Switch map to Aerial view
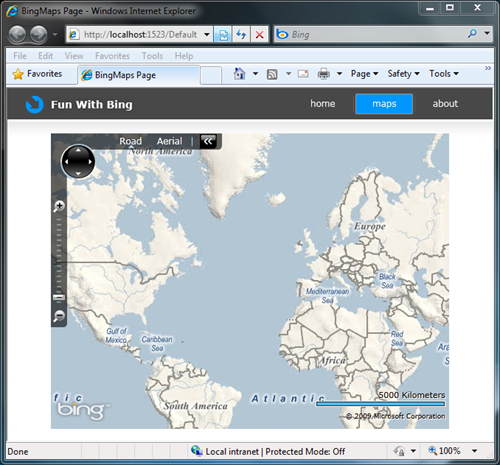The image size is (500, 465). 170,141
